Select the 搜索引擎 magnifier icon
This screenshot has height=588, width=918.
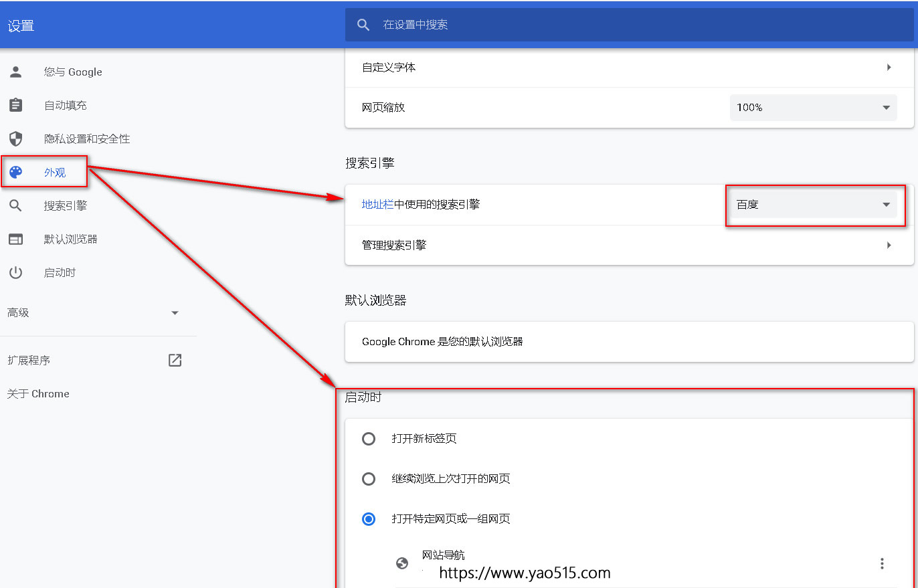coord(15,205)
